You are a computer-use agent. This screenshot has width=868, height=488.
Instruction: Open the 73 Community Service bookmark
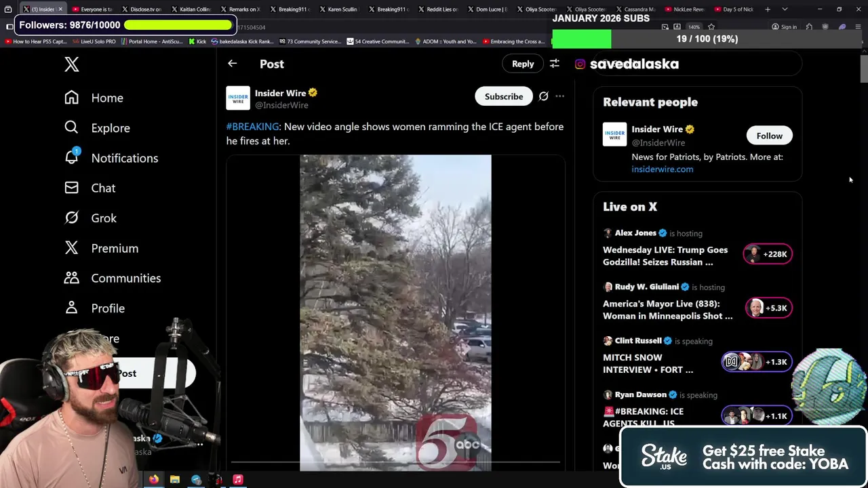click(309, 41)
